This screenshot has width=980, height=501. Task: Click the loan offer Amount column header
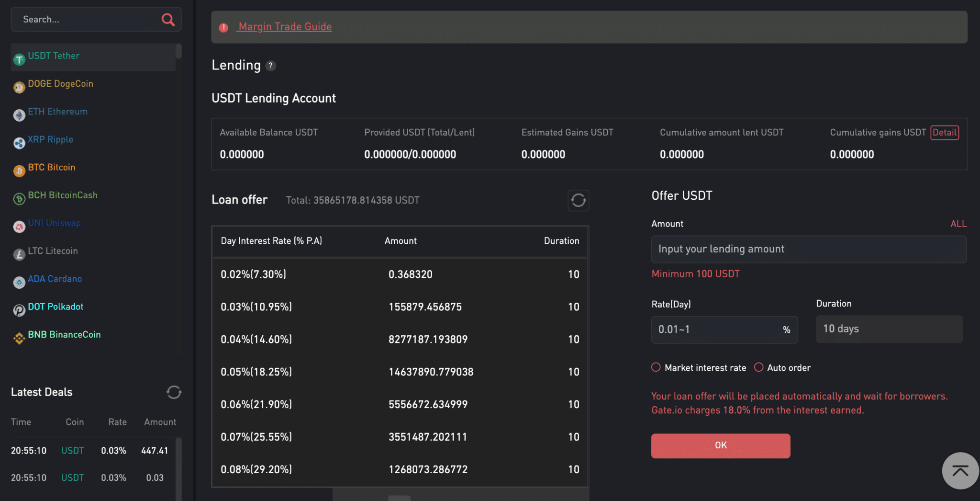coord(401,241)
